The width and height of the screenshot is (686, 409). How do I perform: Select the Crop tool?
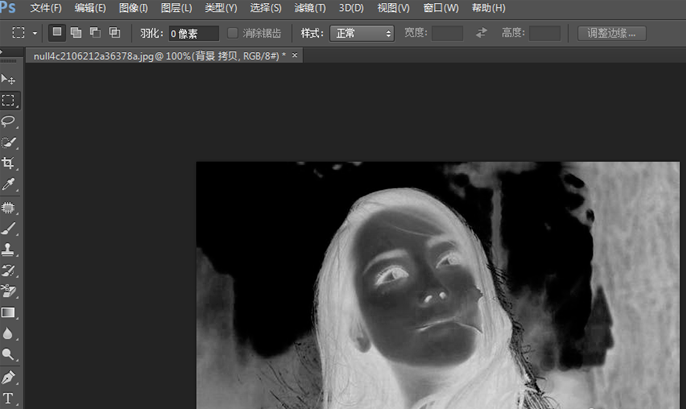coord(8,163)
